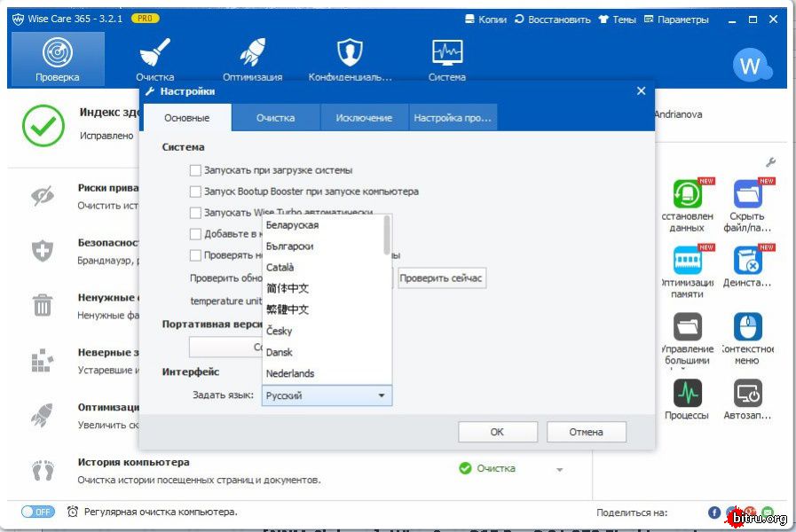
Task: Switch to the Очистка settings tab
Action: pos(276,118)
